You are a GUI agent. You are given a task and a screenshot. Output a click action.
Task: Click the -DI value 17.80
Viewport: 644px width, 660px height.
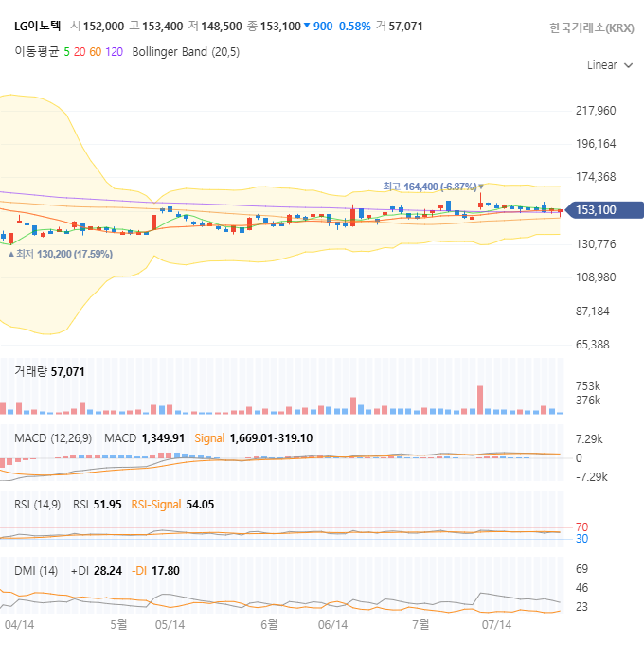[166, 571]
